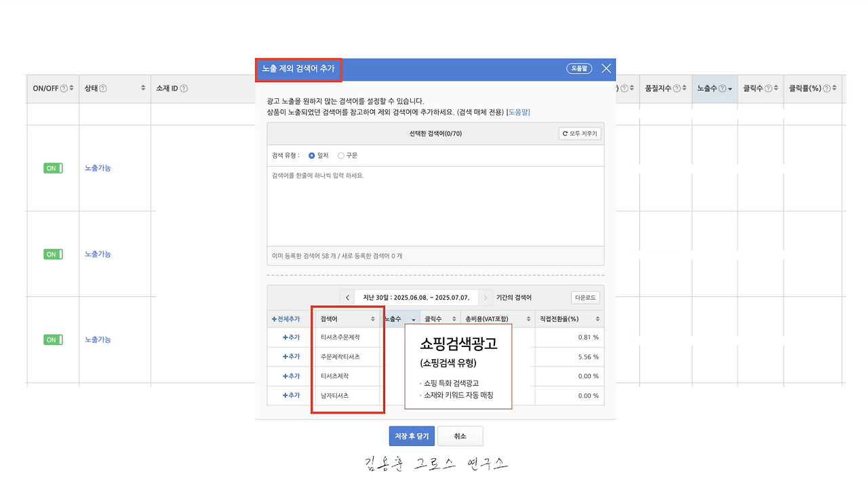Click the help (?) icon beside ON/OFF header
The height and width of the screenshot is (488, 868).
[x=64, y=88]
